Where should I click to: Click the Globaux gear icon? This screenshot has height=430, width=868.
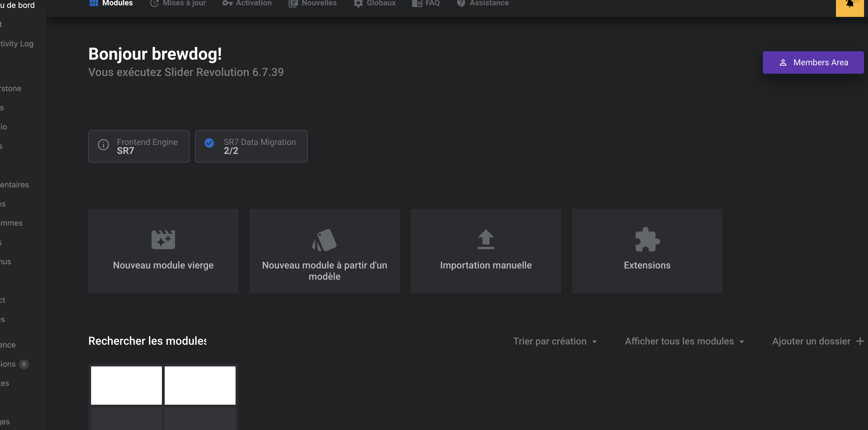(358, 3)
